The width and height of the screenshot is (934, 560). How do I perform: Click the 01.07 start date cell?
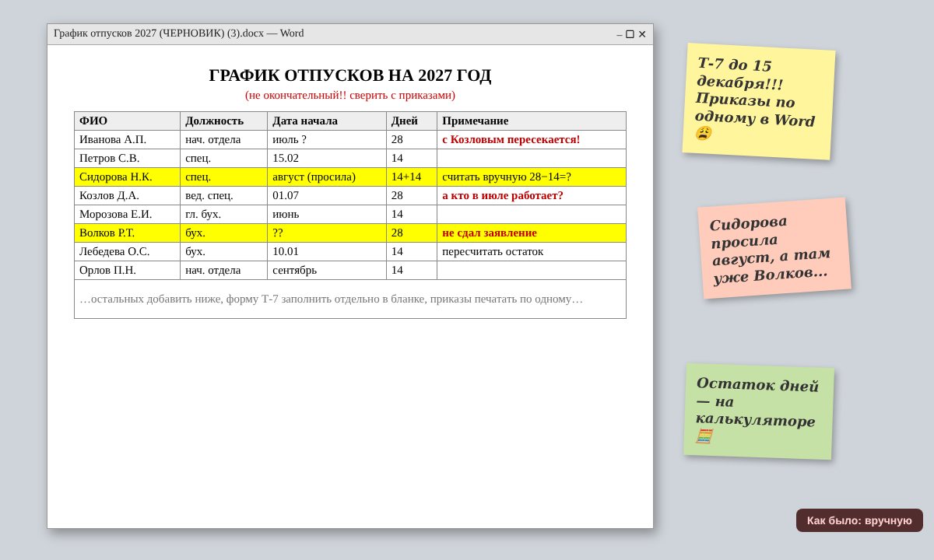[327, 196]
